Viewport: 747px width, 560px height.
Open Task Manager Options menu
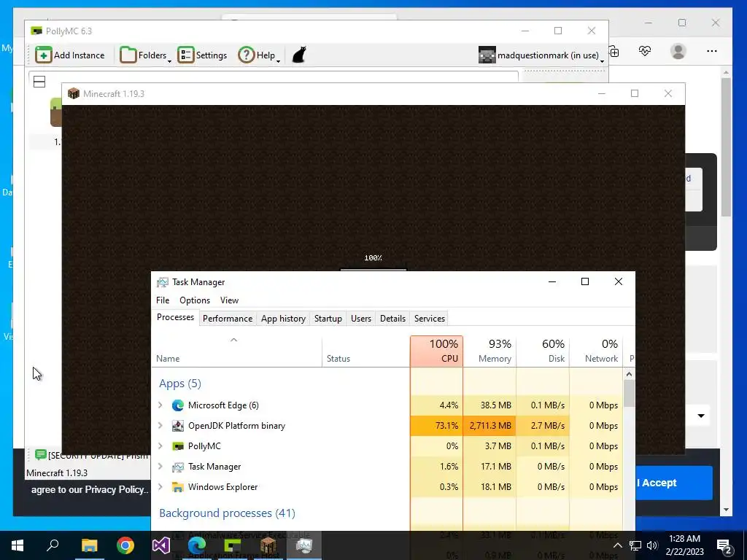(x=194, y=300)
